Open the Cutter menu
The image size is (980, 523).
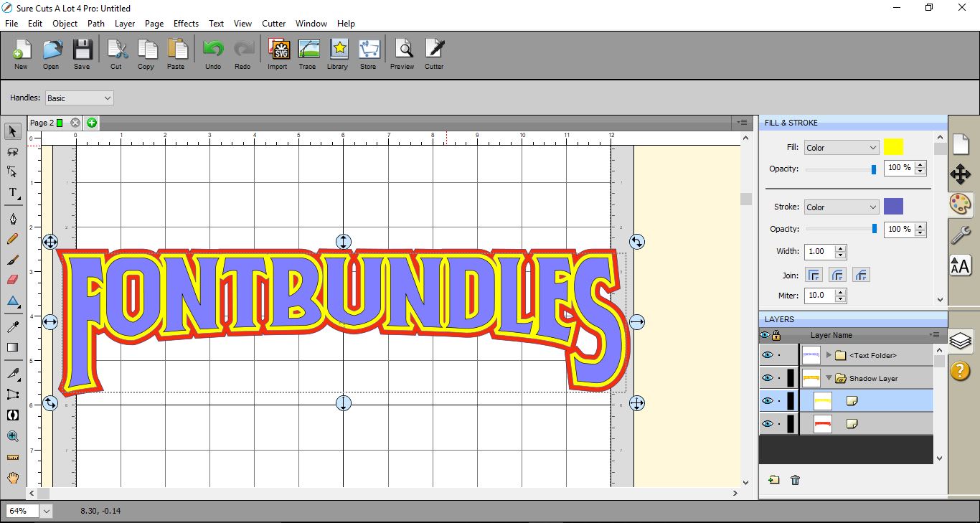click(x=273, y=24)
